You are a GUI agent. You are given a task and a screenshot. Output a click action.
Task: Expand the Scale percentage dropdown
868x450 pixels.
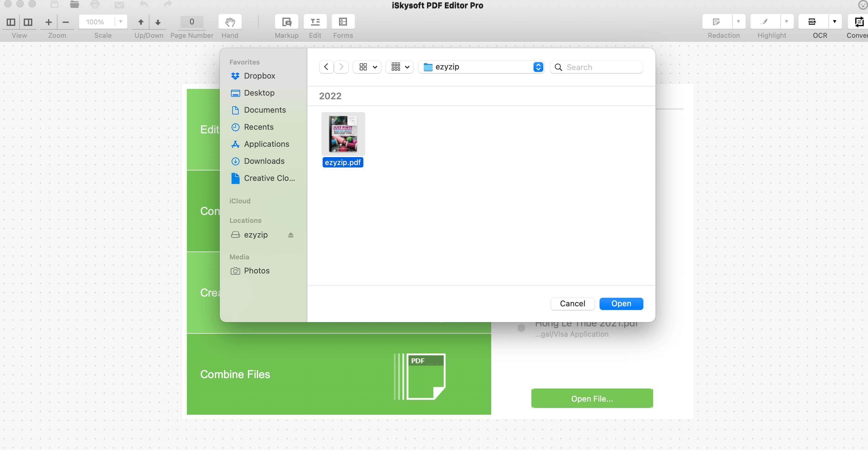121,22
